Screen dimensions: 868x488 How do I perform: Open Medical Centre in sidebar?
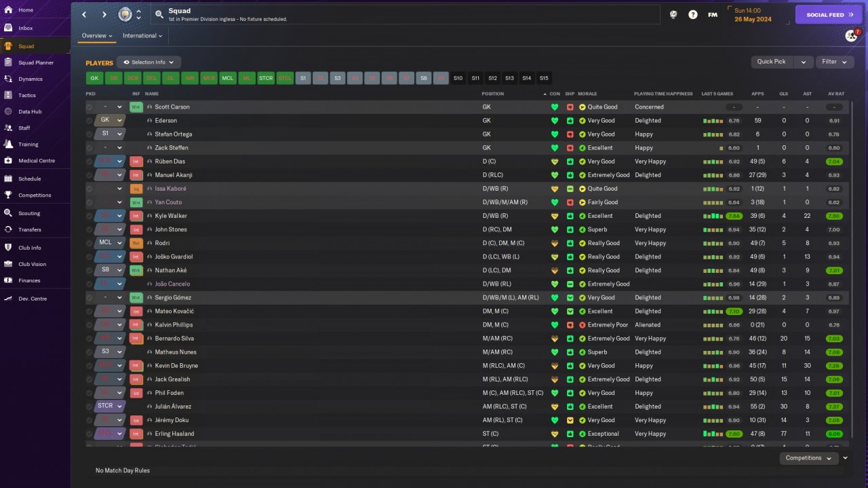point(35,161)
